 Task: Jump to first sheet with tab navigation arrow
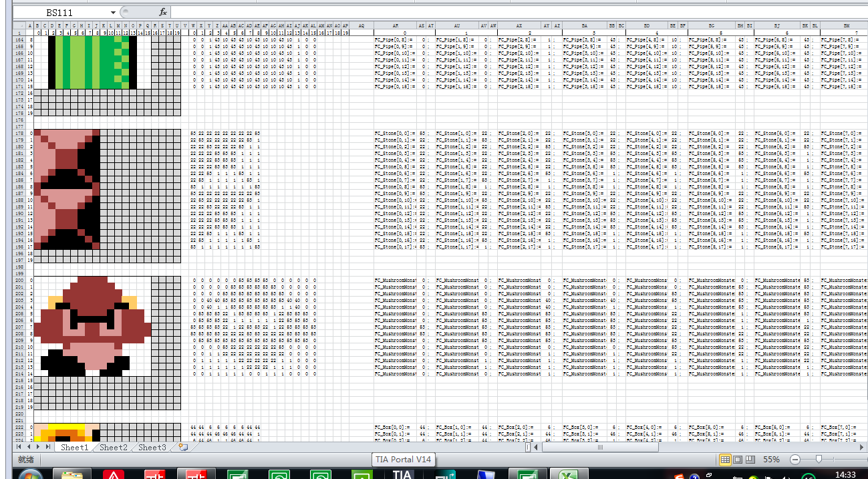[x=19, y=447]
